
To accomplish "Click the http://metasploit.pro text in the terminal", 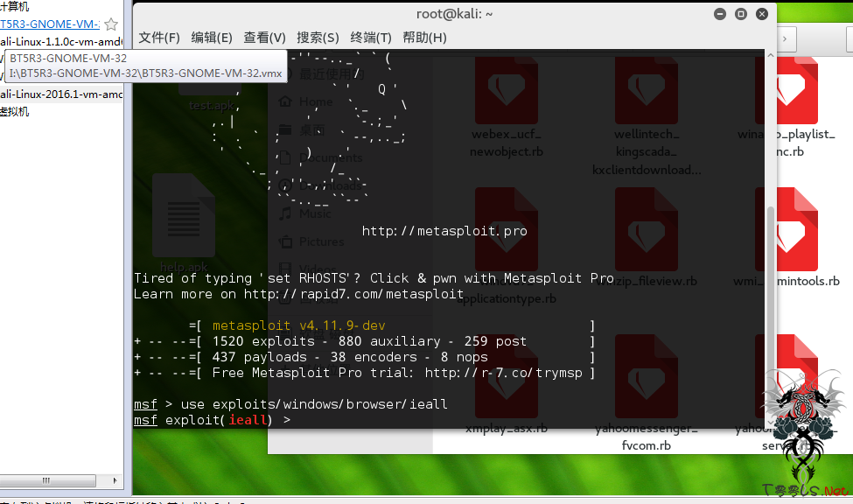I will 444,231.
